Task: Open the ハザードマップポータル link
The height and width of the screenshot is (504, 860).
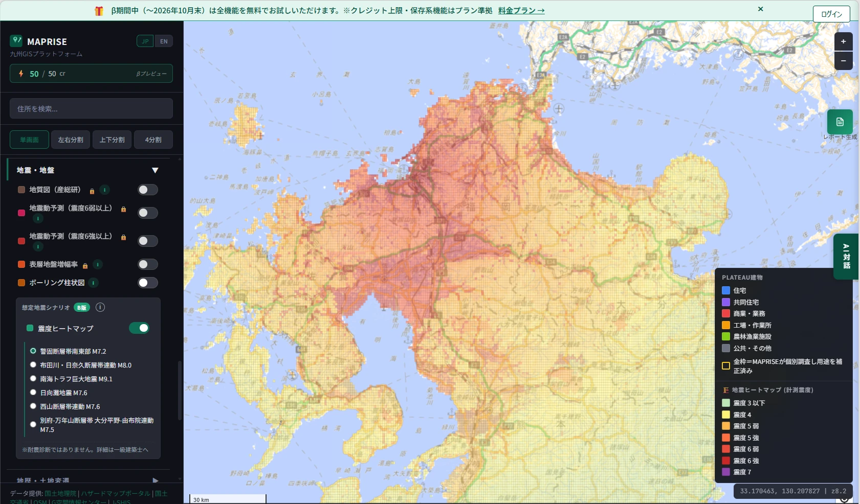Action: 116,493
